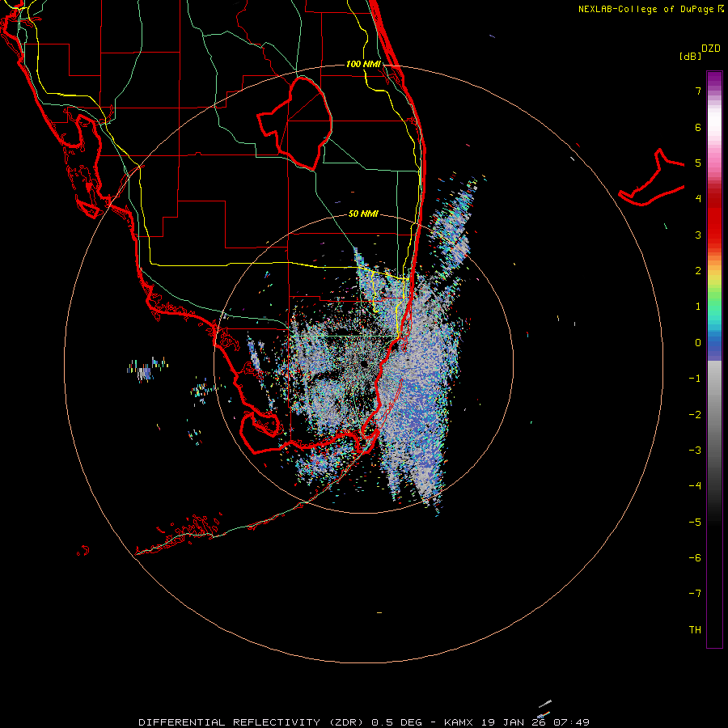
Task: Click the 6 value on the color scale
Action: pos(698,127)
